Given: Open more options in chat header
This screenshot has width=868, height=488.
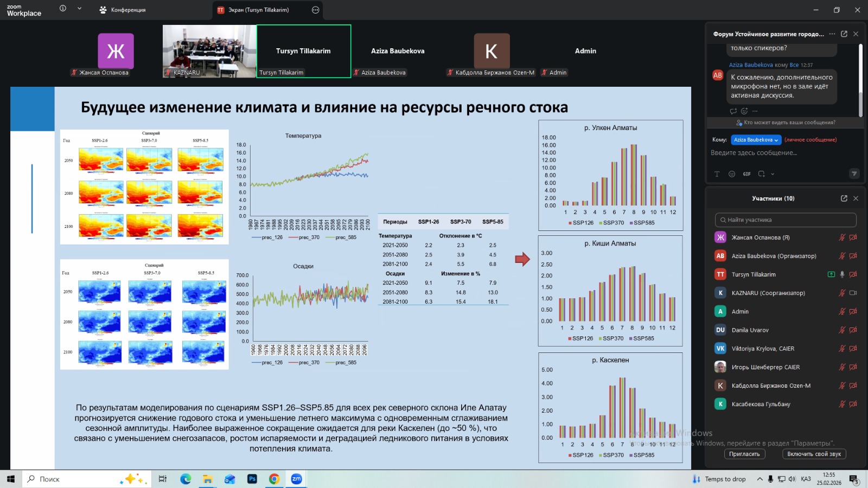Looking at the screenshot, I should [832, 34].
